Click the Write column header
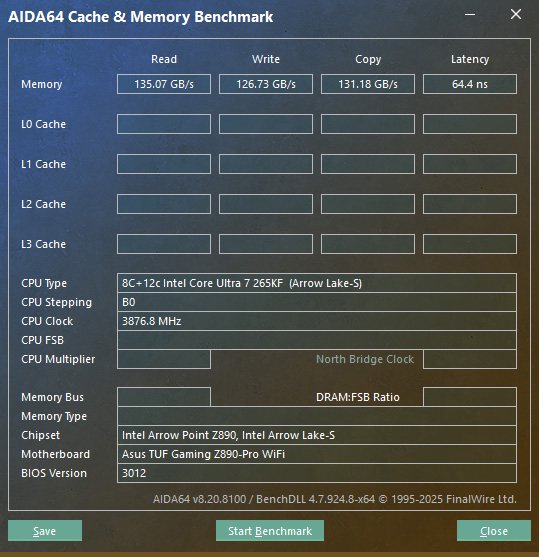The height and width of the screenshot is (557, 539). [x=266, y=59]
